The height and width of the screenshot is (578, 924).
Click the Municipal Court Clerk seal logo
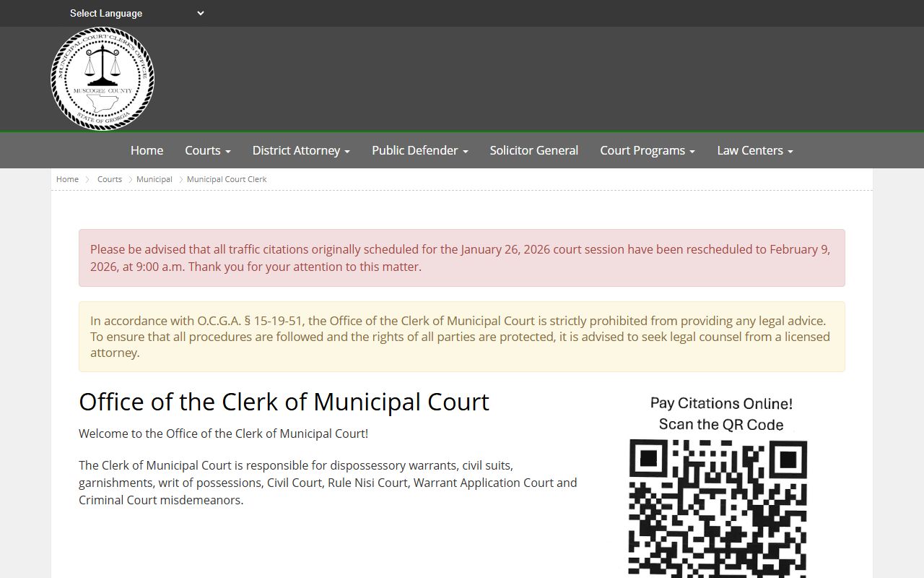click(x=103, y=79)
